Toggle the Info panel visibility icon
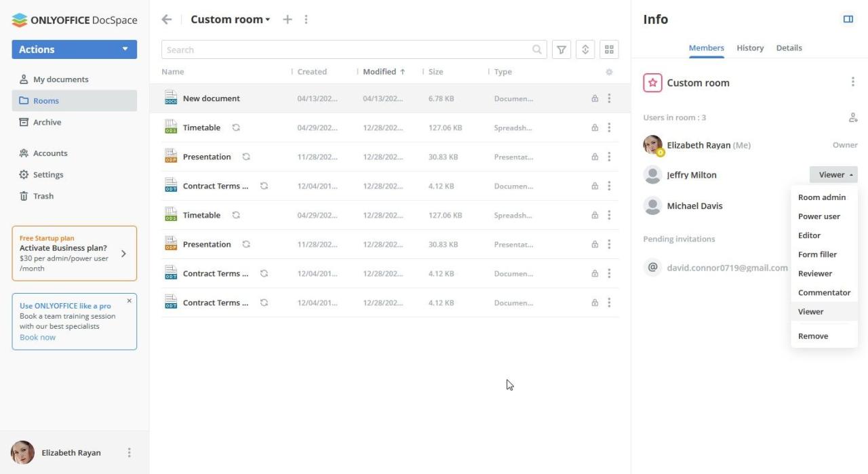 [x=848, y=19]
